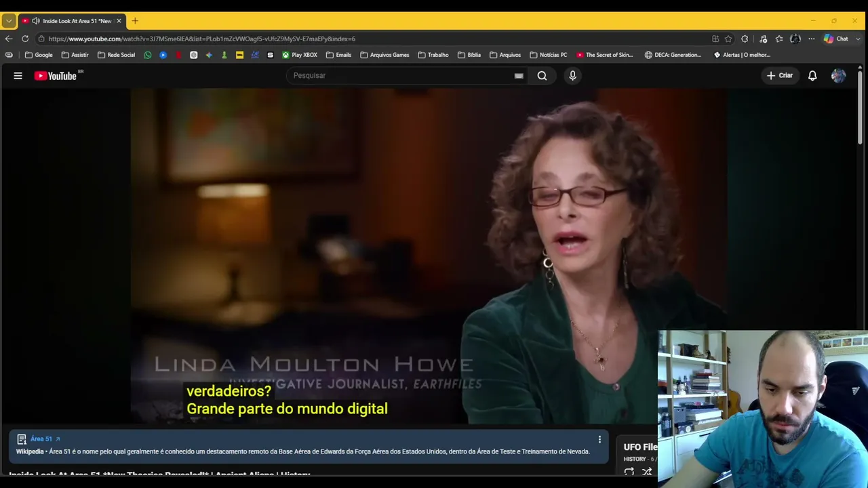Open the yellow rectangle bookmark
This screenshot has width=868, height=488.
(239, 55)
